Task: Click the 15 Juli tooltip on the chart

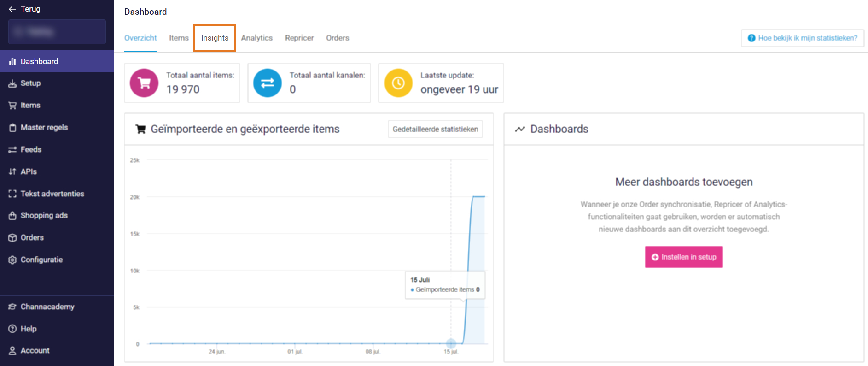Action: pos(445,285)
